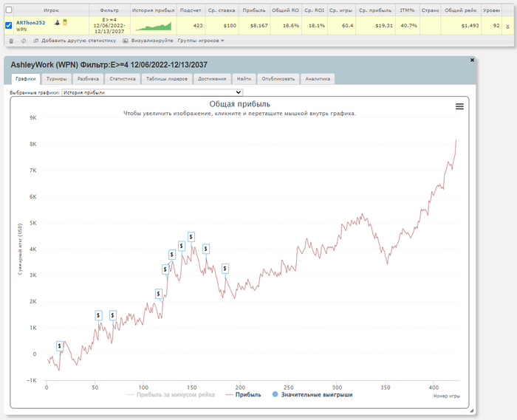Viewport: 517px width, 420px height.
Task: Sort by the 'Фильтр' column header
Action: [109, 10]
